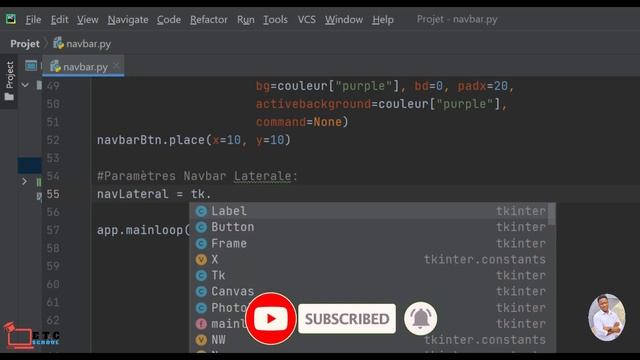Viewport: 640px width, 360px height.
Task: Click the notification bell icon
Action: [x=420, y=318]
